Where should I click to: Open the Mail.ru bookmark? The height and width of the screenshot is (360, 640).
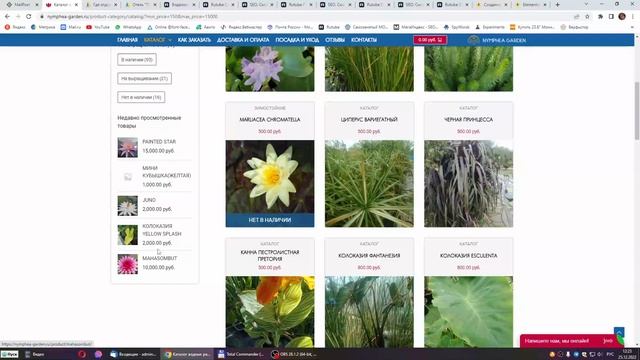point(71,27)
